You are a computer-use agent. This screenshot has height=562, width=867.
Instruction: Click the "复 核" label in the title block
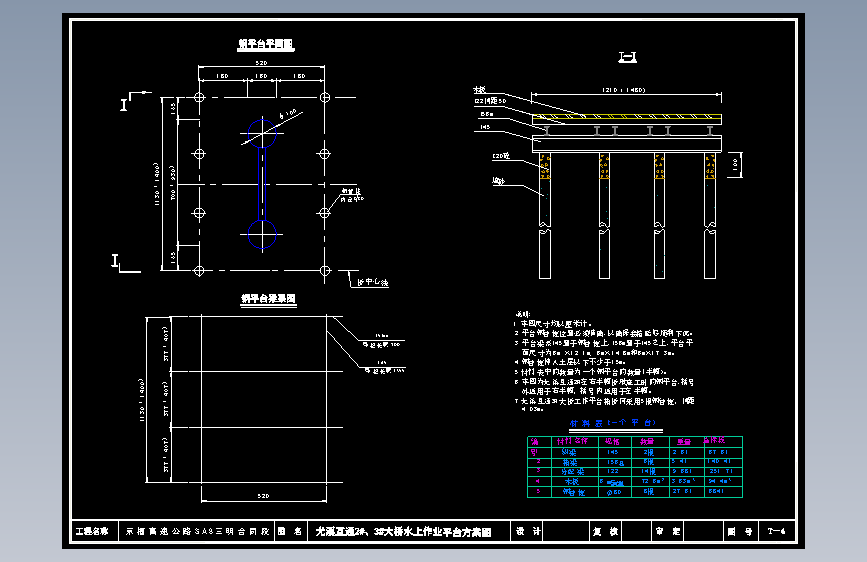[x=605, y=532]
